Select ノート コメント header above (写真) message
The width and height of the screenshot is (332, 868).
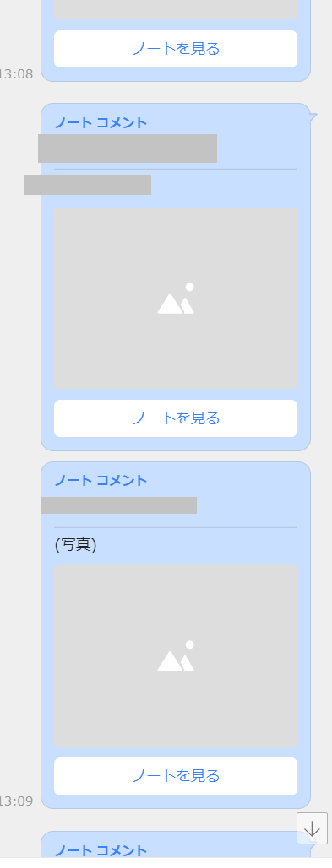coord(101,480)
